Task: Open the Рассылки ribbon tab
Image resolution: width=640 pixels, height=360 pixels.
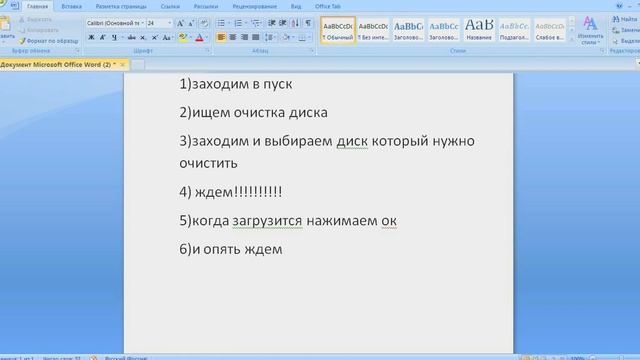Action: click(206, 7)
